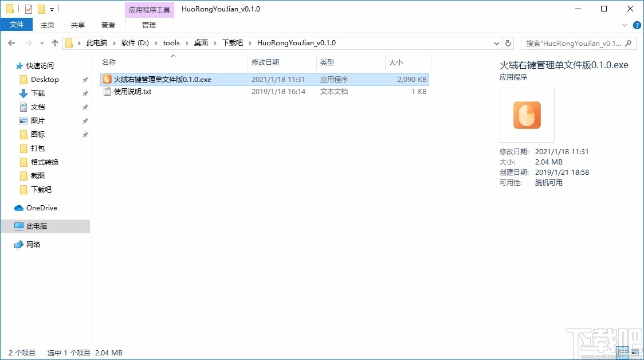Screen dimensions: 644x360
Task: Select the 使用说明.txt text file icon
Action: click(107, 91)
